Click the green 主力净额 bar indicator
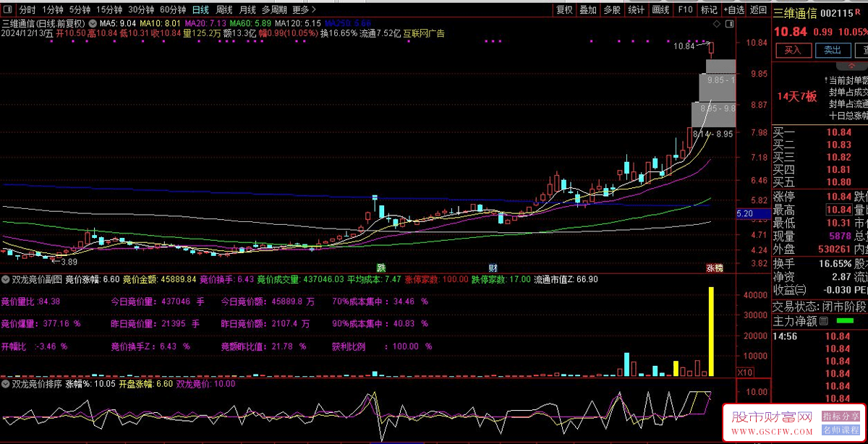The image size is (868, 444). click(x=844, y=320)
